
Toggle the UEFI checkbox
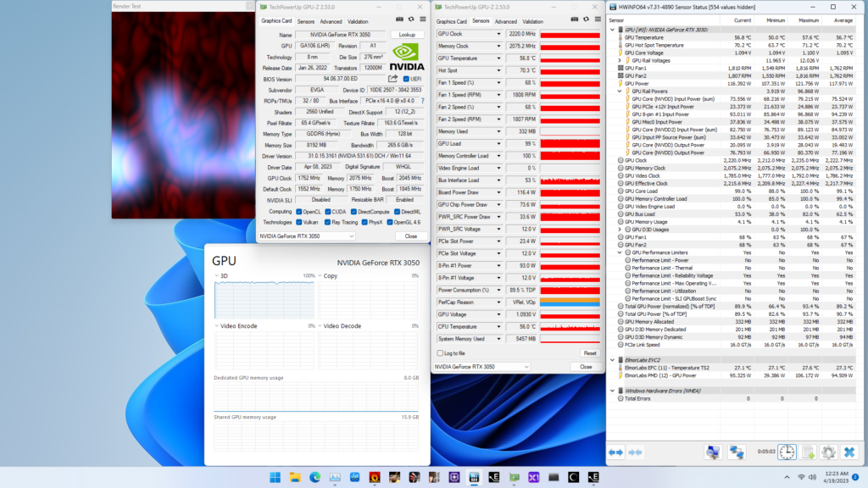point(406,79)
